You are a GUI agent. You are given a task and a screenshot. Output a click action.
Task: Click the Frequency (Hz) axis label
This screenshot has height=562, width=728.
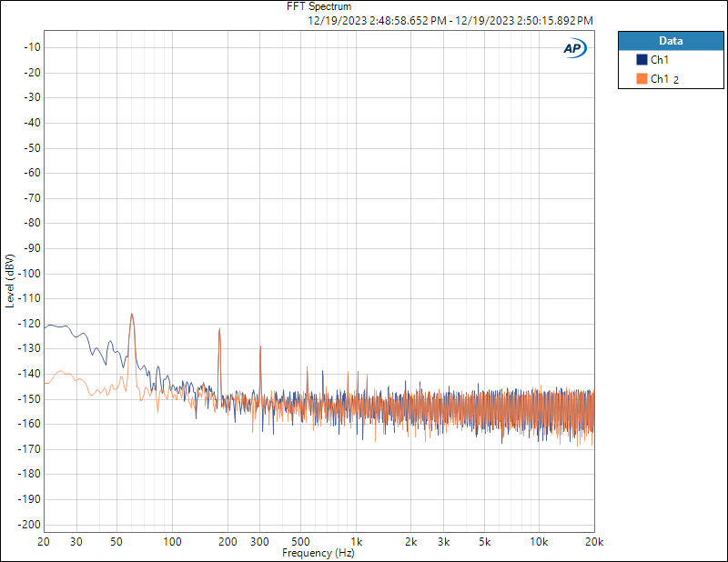pyautogui.click(x=318, y=553)
